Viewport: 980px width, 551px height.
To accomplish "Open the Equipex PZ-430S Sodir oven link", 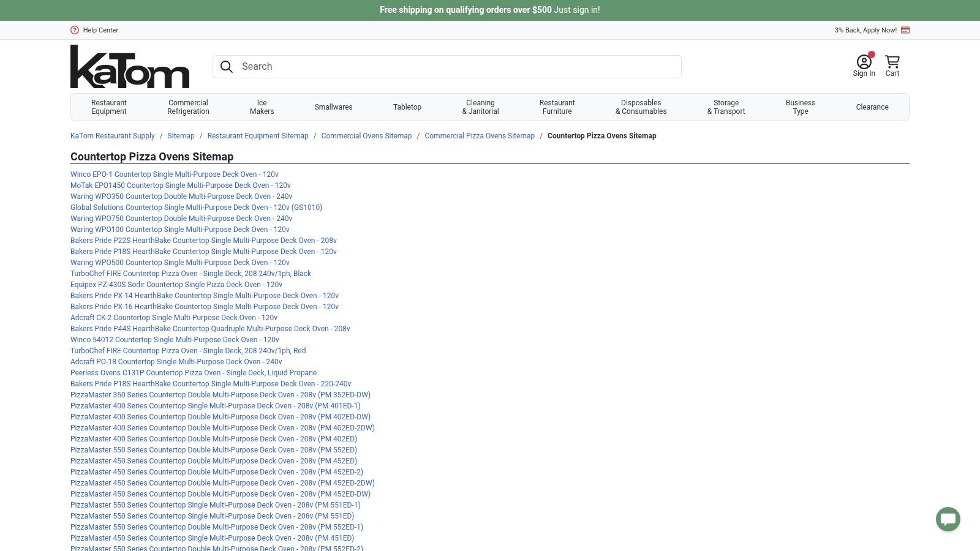I will (x=176, y=285).
